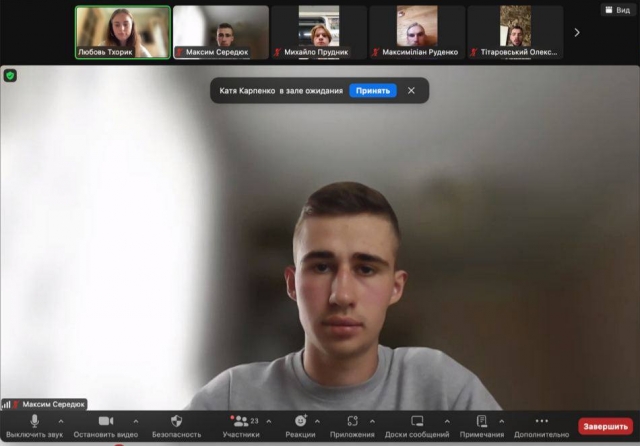Screen dimensions: 640x446
Task: Select Тітаровський Олекс... video thumbnail
Action: coord(515,32)
